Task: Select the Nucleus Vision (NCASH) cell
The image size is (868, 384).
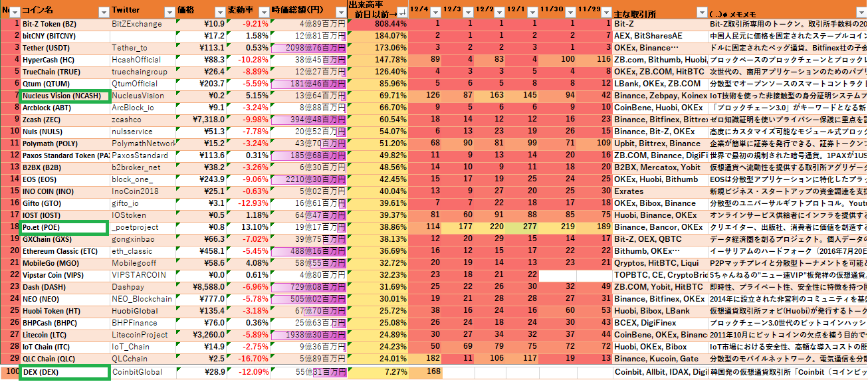Action: (x=64, y=96)
